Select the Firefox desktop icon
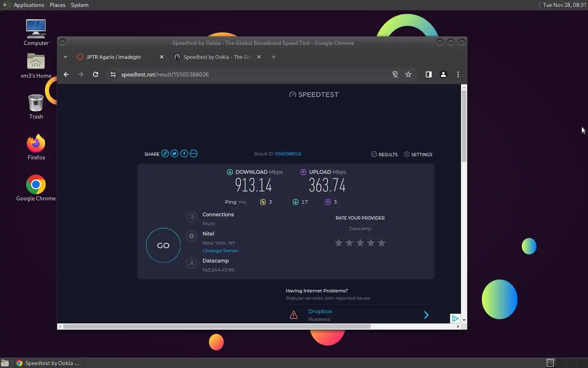The image size is (588, 368). [36, 147]
